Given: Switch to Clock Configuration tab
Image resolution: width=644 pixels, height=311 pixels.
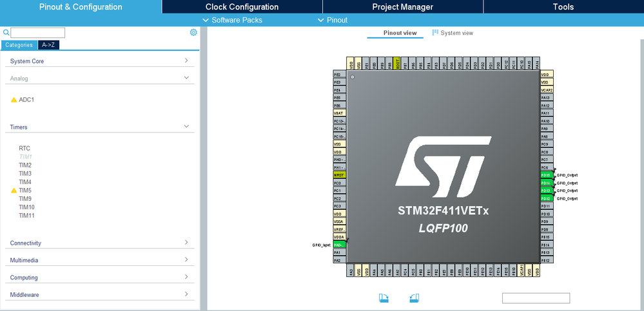Looking at the screenshot, I should pyautogui.click(x=242, y=6).
